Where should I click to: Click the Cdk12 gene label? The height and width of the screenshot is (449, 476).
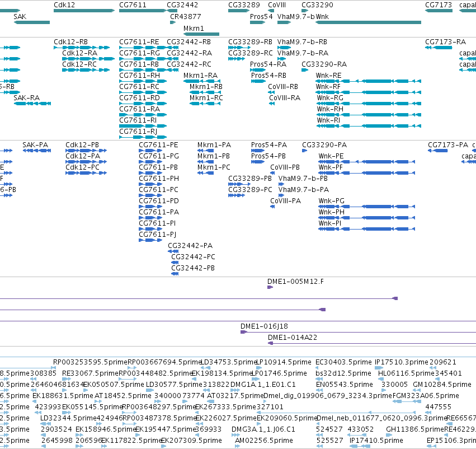pyautogui.click(x=64, y=5)
